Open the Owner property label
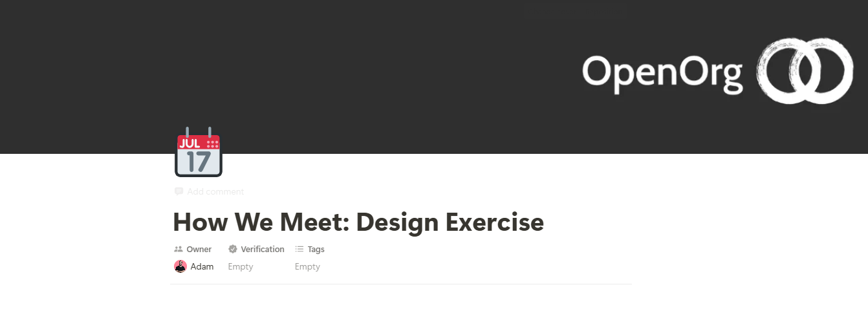This screenshot has width=868, height=320. pos(199,250)
